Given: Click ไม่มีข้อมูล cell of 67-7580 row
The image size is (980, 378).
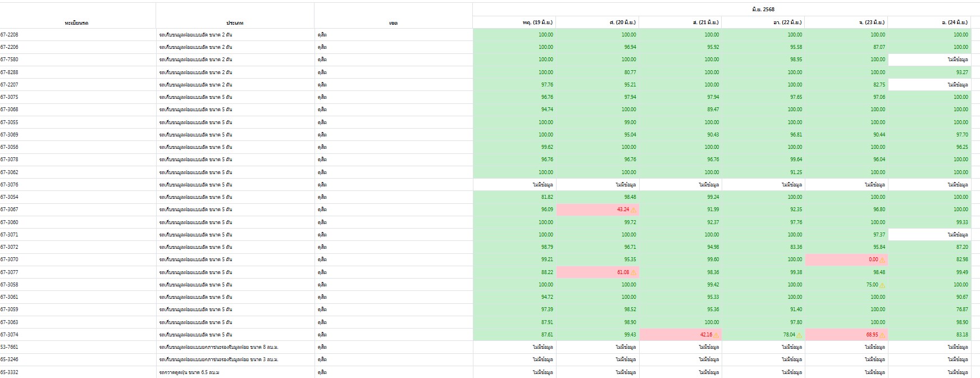Looking at the screenshot, I should (958, 60).
